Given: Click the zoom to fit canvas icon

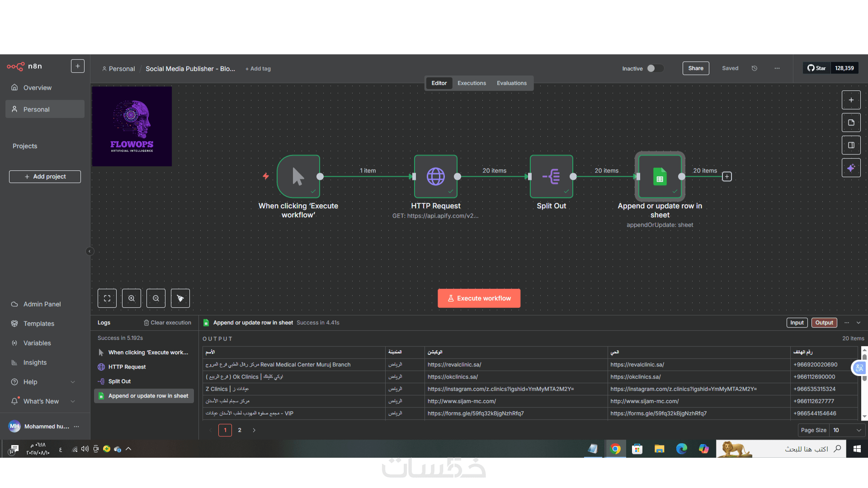Looking at the screenshot, I should pyautogui.click(x=107, y=298).
